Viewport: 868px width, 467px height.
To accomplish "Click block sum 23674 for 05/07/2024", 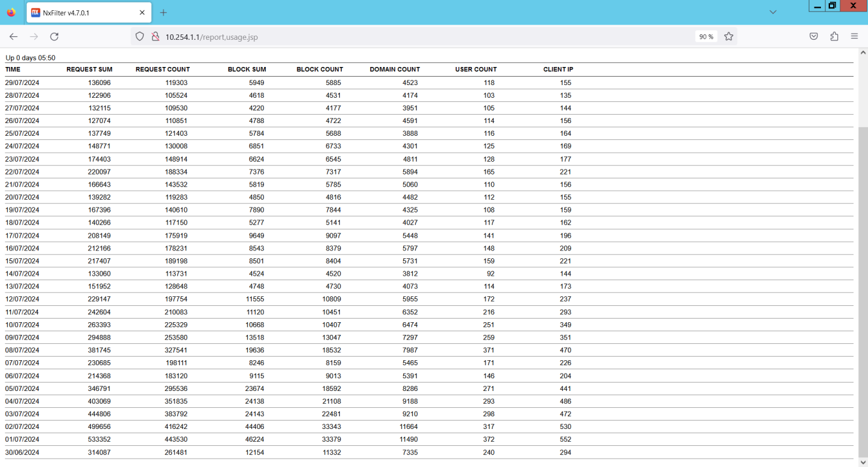I will tap(254, 389).
